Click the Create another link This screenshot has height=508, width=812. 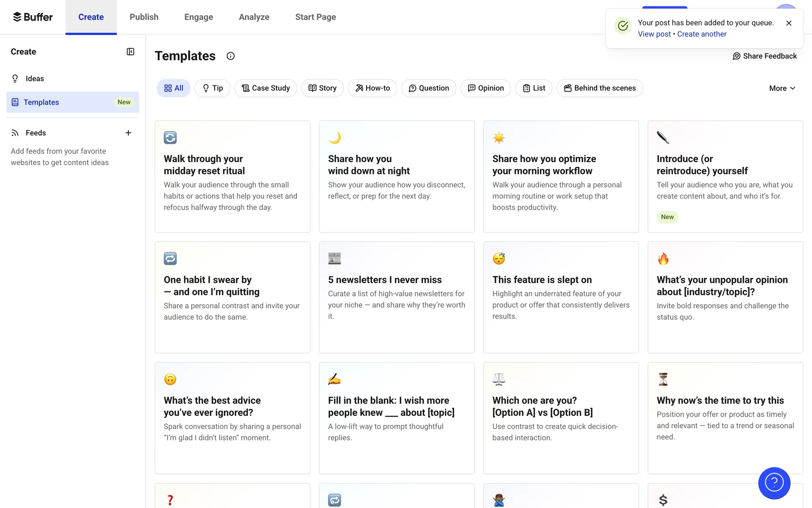click(702, 34)
